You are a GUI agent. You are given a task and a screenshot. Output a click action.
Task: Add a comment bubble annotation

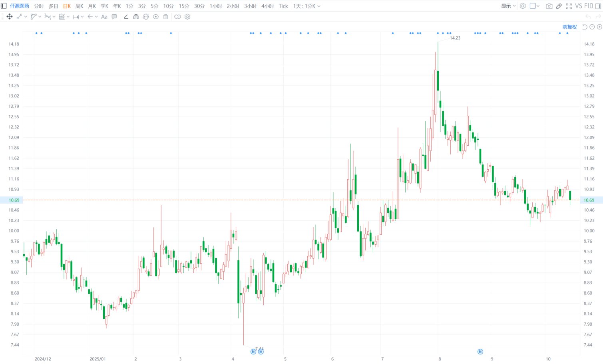coord(114,17)
